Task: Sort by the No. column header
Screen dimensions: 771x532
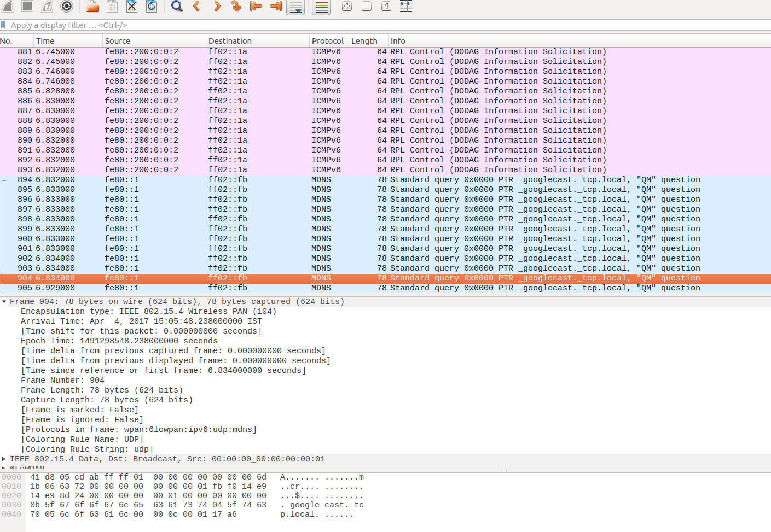Action: (x=16, y=41)
